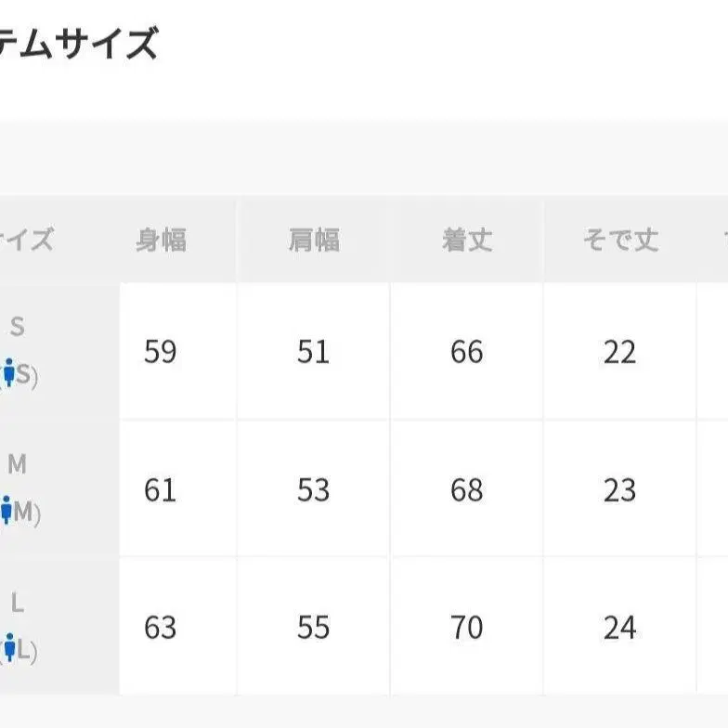Select the 肩幅 column header

point(314,240)
